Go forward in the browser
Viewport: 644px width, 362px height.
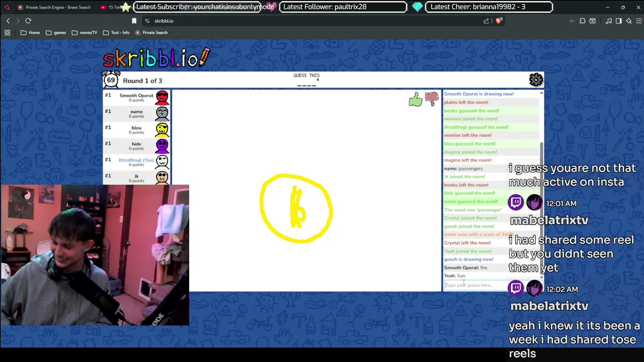pyautogui.click(x=18, y=21)
